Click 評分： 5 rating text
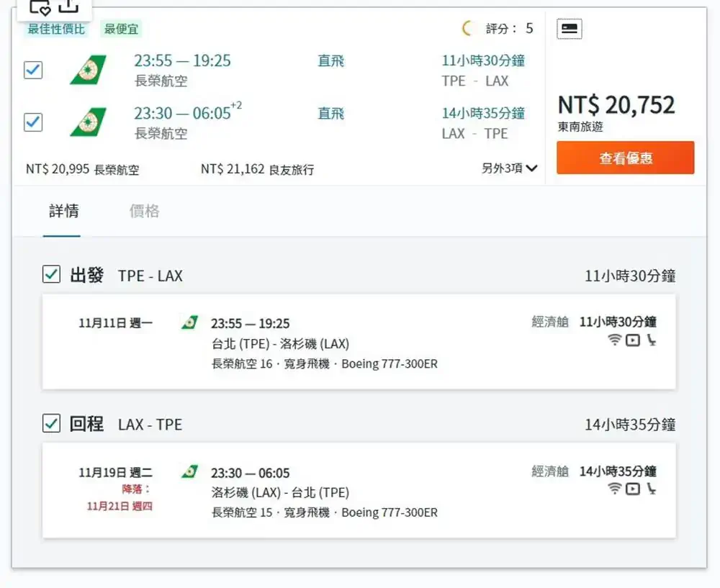This screenshot has width=720, height=588. 510,29
